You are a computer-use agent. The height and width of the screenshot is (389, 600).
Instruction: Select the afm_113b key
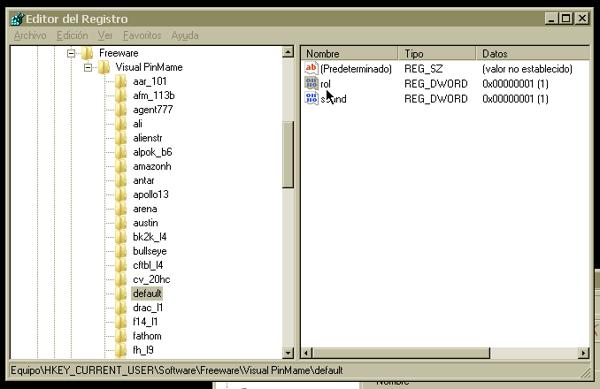click(x=154, y=96)
